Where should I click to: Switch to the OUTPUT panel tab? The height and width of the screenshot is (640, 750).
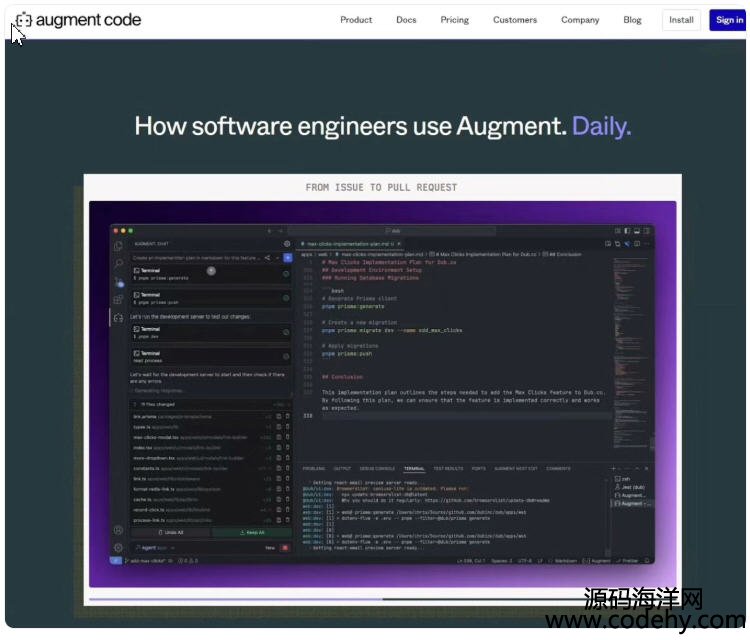point(342,468)
